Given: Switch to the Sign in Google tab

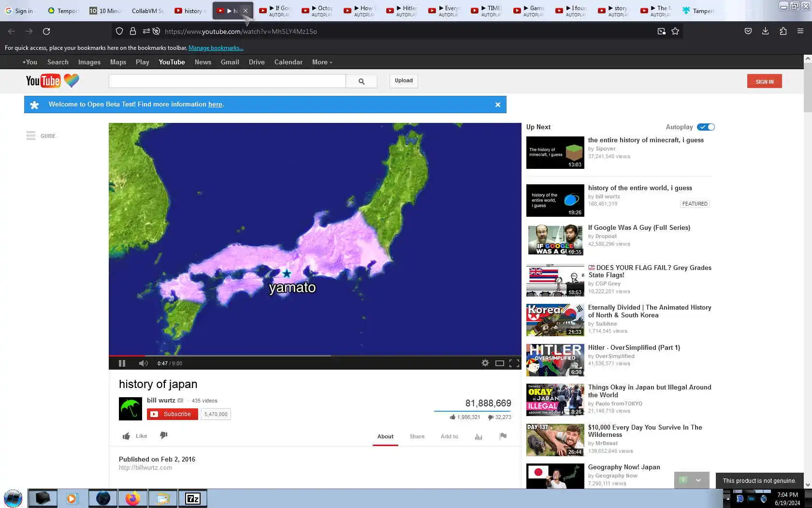Looking at the screenshot, I should pos(20,11).
